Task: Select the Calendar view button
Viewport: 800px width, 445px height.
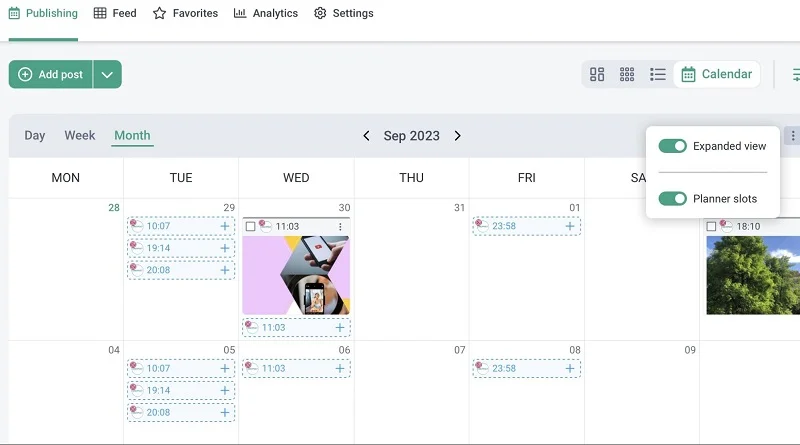Action: point(716,74)
